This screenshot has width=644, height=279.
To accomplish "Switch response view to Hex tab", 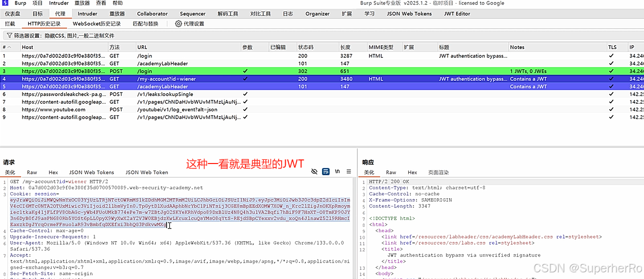I will [412, 172].
